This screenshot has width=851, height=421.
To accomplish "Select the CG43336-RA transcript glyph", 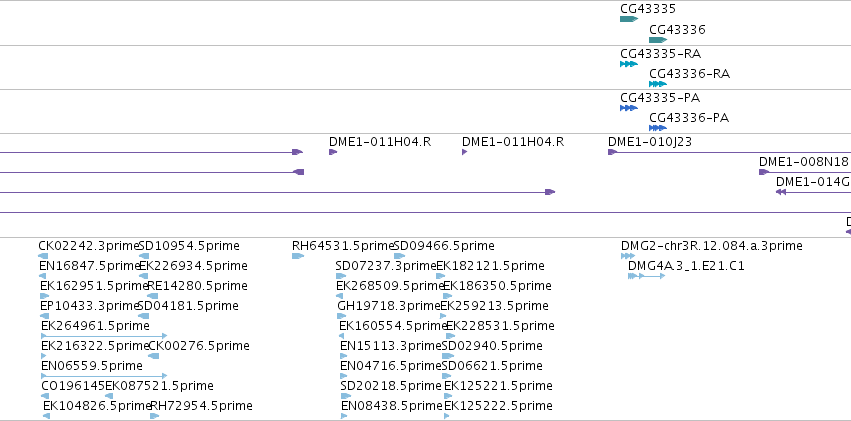I will [658, 84].
